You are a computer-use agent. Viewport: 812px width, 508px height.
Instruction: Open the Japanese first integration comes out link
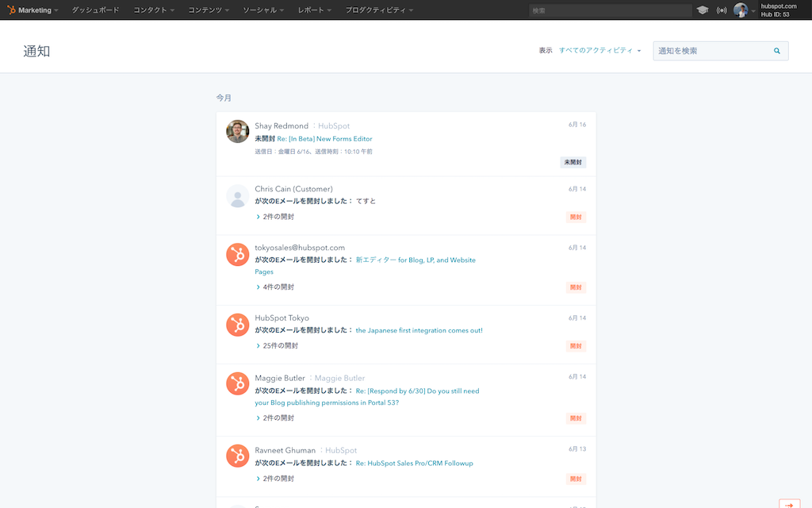point(419,330)
